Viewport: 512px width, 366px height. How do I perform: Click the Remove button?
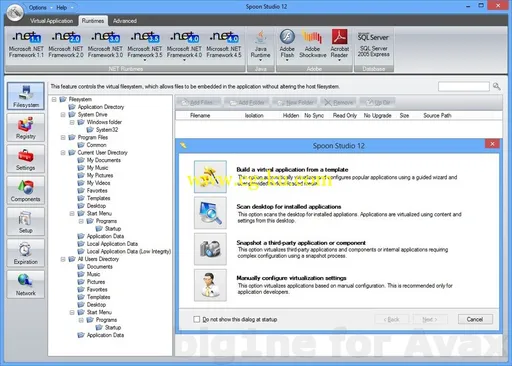pos(338,102)
